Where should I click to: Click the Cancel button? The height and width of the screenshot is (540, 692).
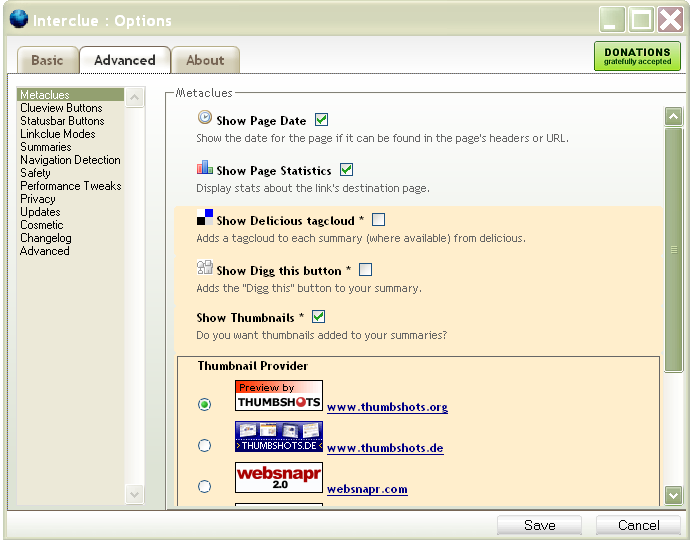638,525
